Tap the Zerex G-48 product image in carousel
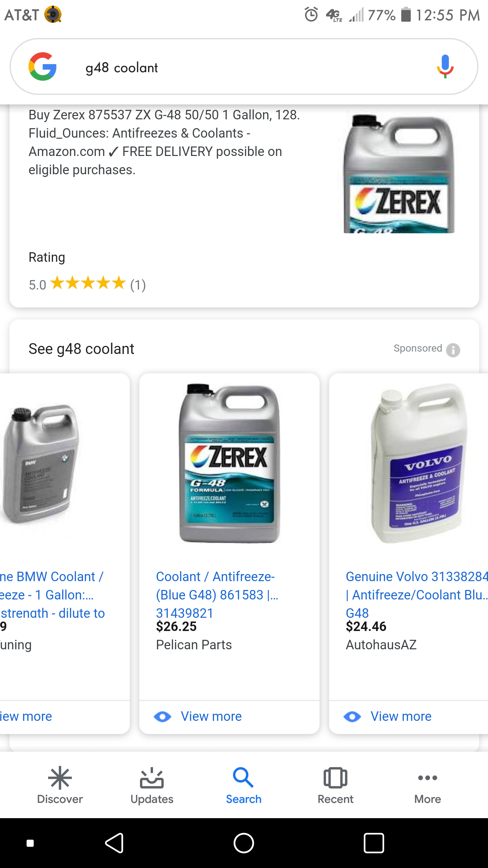Viewport: 488px width, 868px height. [x=229, y=463]
